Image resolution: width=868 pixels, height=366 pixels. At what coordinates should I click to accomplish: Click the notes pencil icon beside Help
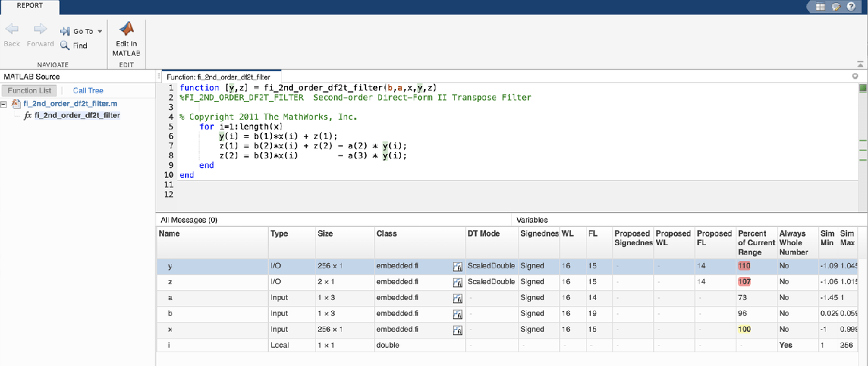click(x=835, y=7)
